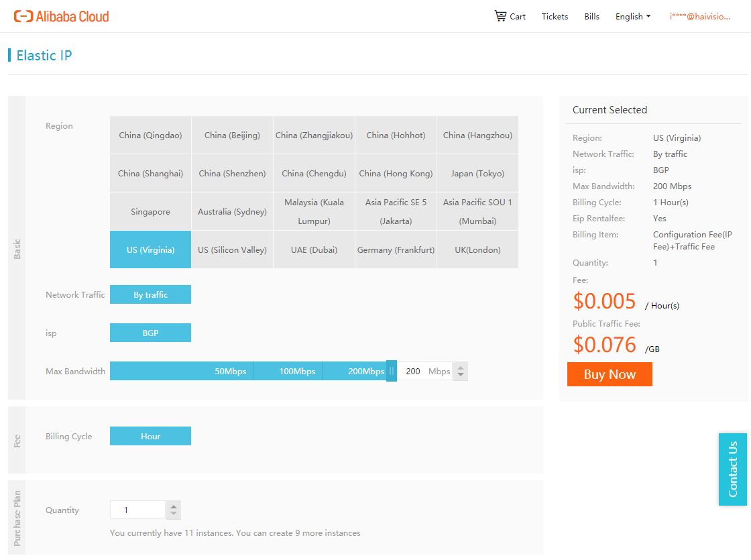The width and height of the screenshot is (751, 560).
Task: Open Tickets from the top navigation
Action: coord(555,17)
